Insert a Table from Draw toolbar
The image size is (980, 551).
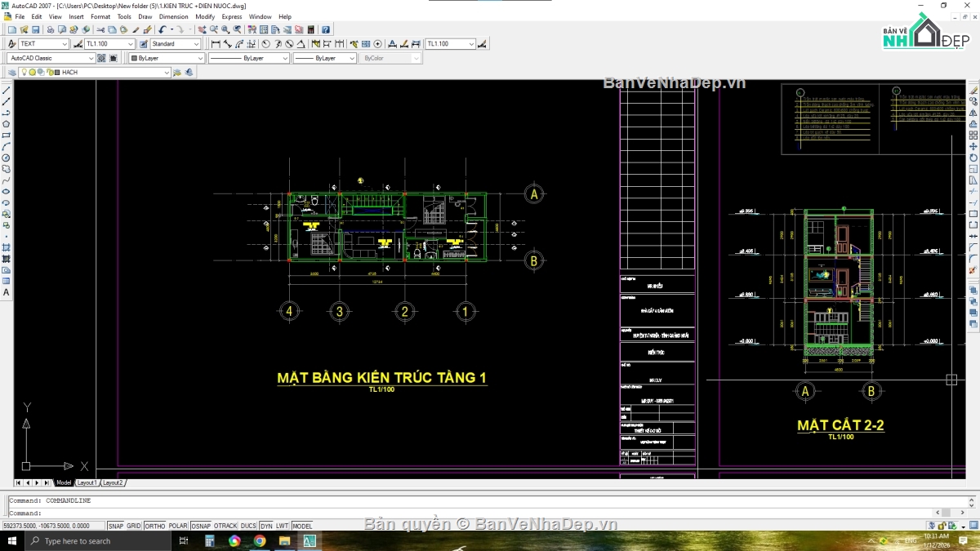coord(7,281)
